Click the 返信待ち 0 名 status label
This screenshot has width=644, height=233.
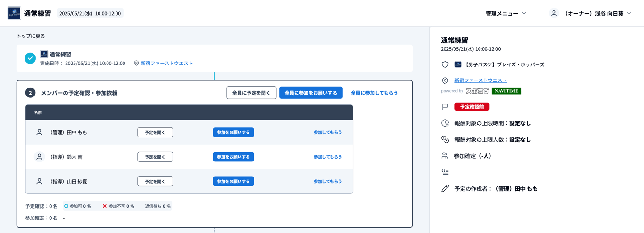157,206
